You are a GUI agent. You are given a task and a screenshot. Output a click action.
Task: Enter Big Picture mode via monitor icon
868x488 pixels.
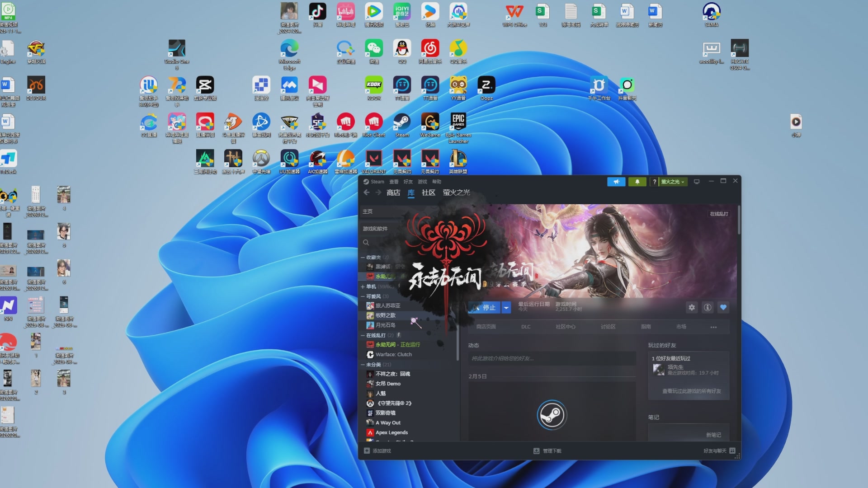(697, 182)
